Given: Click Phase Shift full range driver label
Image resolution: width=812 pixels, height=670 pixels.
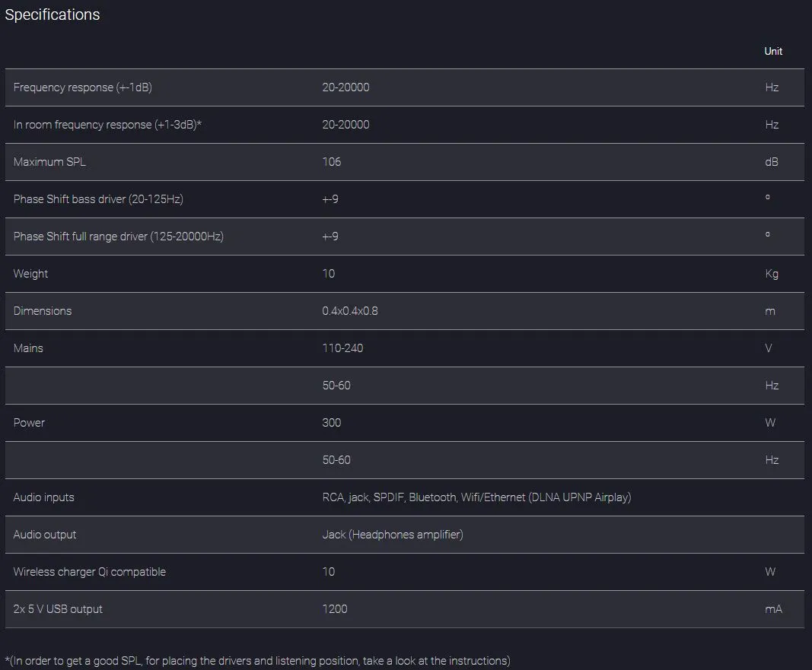Looking at the screenshot, I should pos(119,237).
